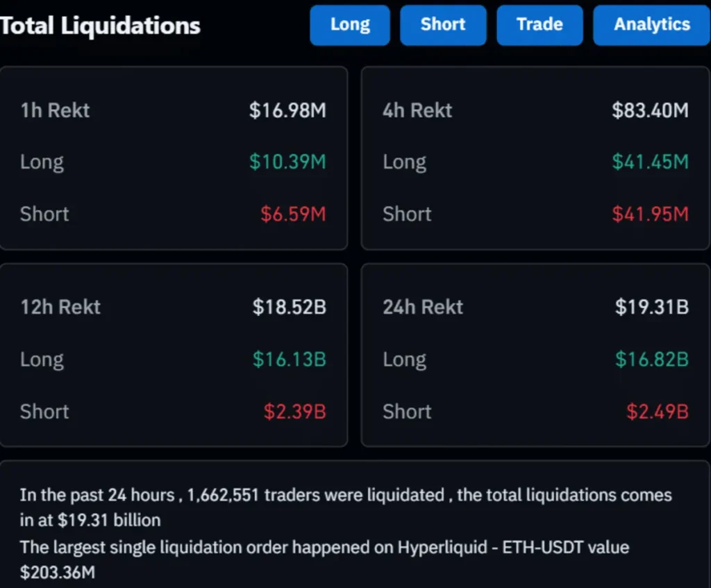The width and height of the screenshot is (711, 588).
Task: Click the Long filter button
Action: 349,25
